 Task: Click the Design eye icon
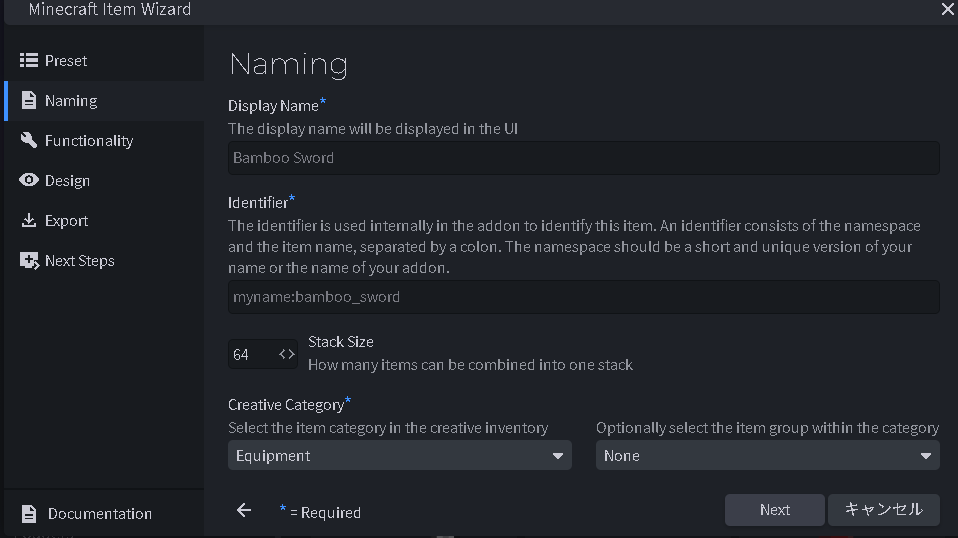[29, 180]
